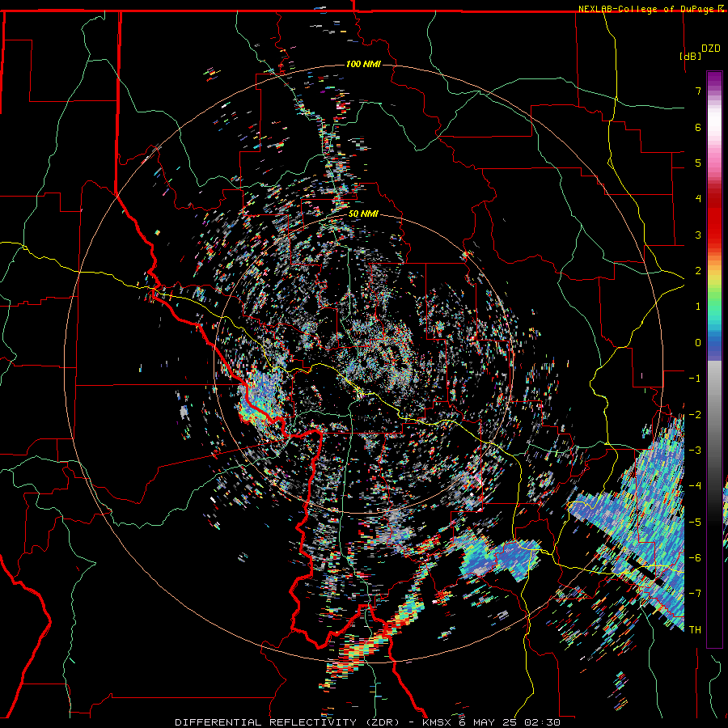
Task: Click the [dB] units label
Action: coord(691,56)
